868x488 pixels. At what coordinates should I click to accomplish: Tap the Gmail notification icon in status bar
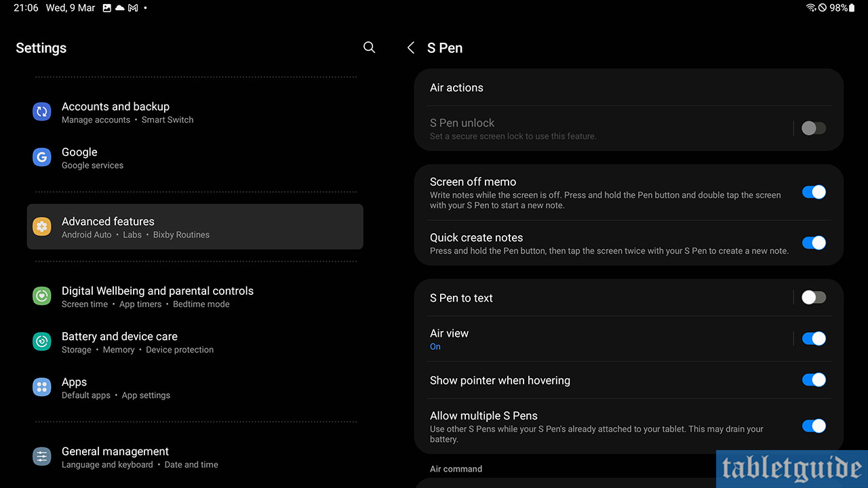(x=133, y=8)
